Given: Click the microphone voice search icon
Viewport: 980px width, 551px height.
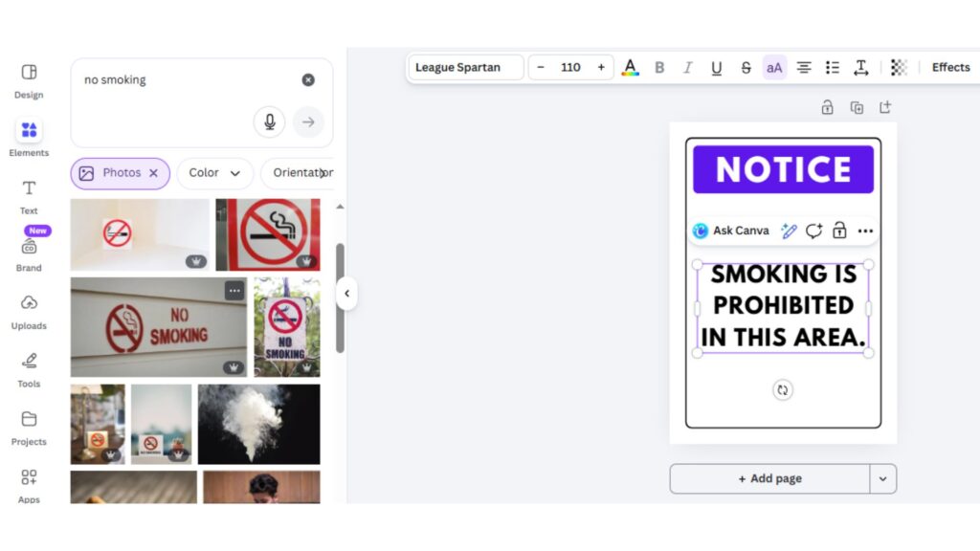Looking at the screenshot, I should pyautogui.click(x=269, y=121).
